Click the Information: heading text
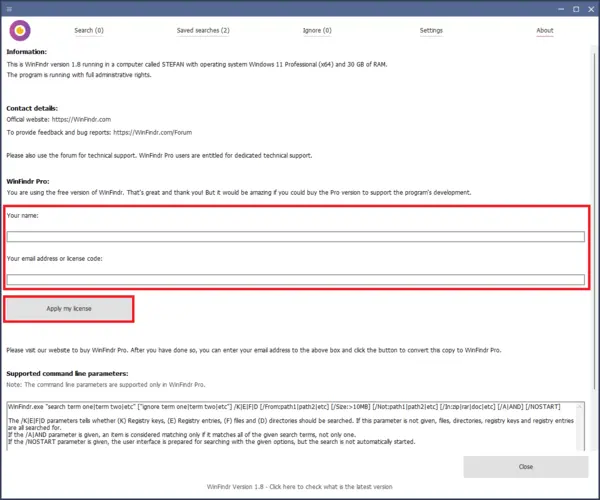600x500 pixels. pyautogui.click(x=26, y=52)
